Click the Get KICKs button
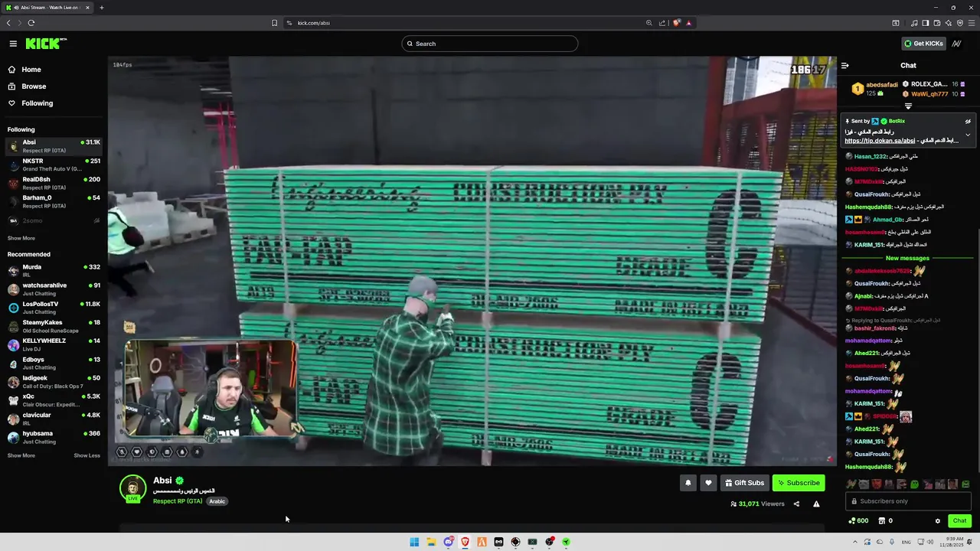 (x=923, y=44)
